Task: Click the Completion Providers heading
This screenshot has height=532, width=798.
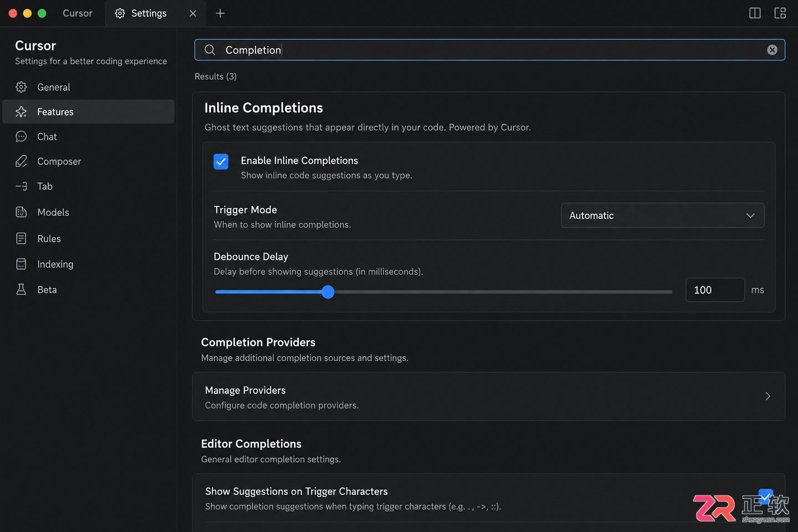Action: pyautogui.click(x=258, y=342)
